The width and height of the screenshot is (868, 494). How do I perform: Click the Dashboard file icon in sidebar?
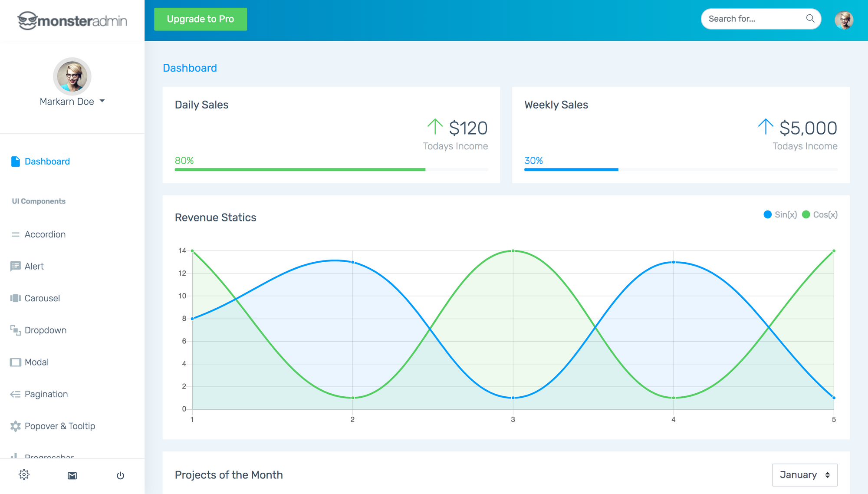(x=16, y=161)
